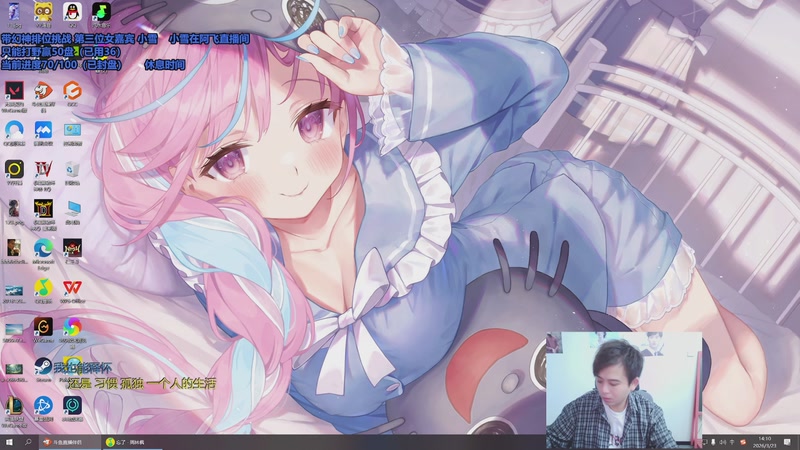Click the microphone tray icon
800x450 pixels.
coord(713,442)
